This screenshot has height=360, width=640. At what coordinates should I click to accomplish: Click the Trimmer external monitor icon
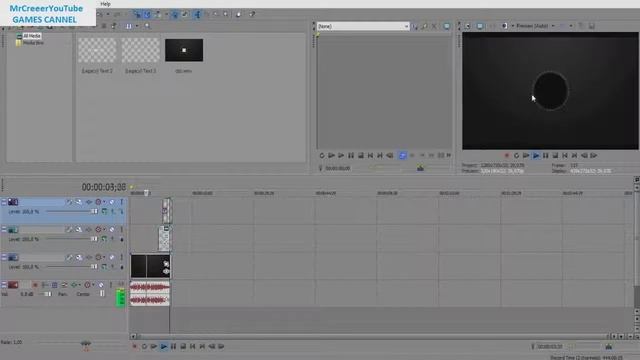[x=447, y=27]
